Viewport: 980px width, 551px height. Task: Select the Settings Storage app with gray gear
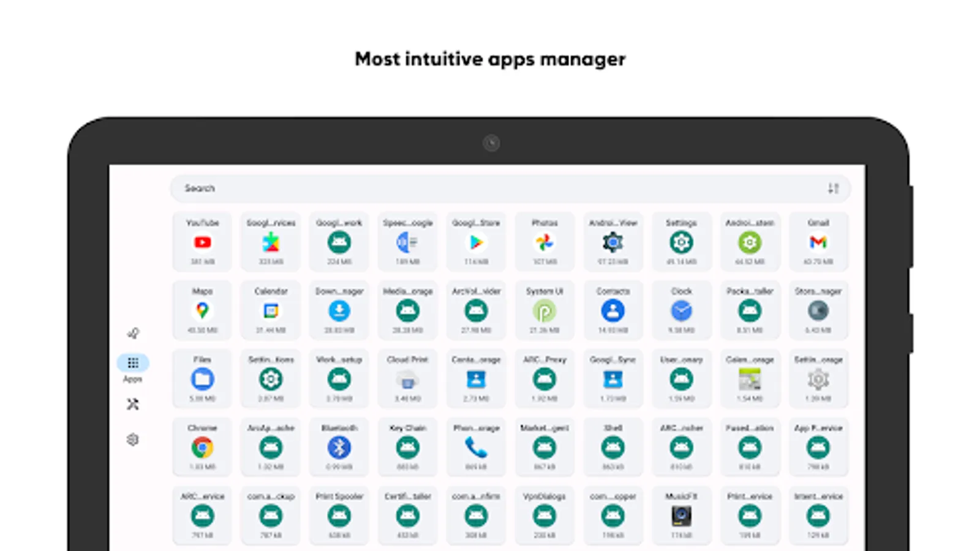pos(818,379)
